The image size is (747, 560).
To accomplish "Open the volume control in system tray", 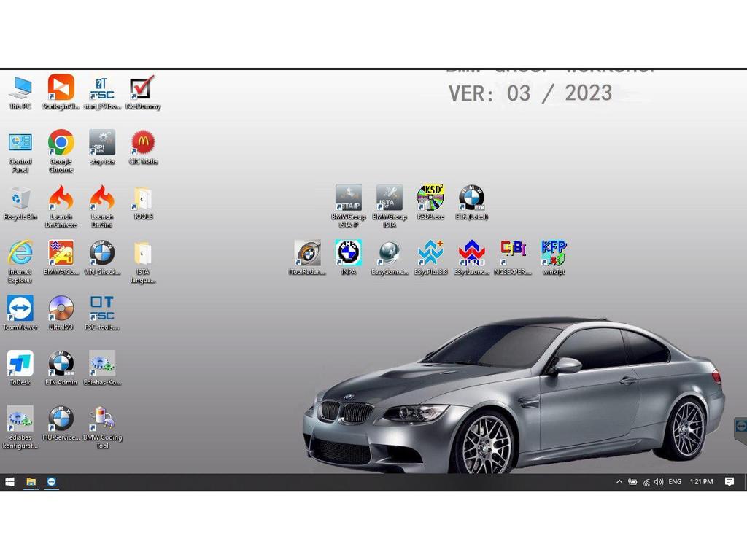I will (x=659, y=482).
